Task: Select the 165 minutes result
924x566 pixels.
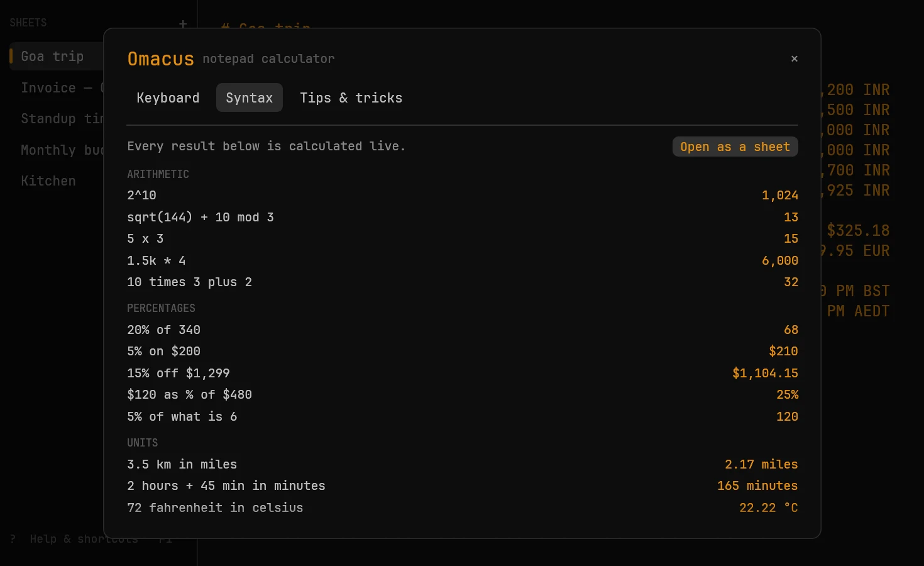Action: click(757, 486)
